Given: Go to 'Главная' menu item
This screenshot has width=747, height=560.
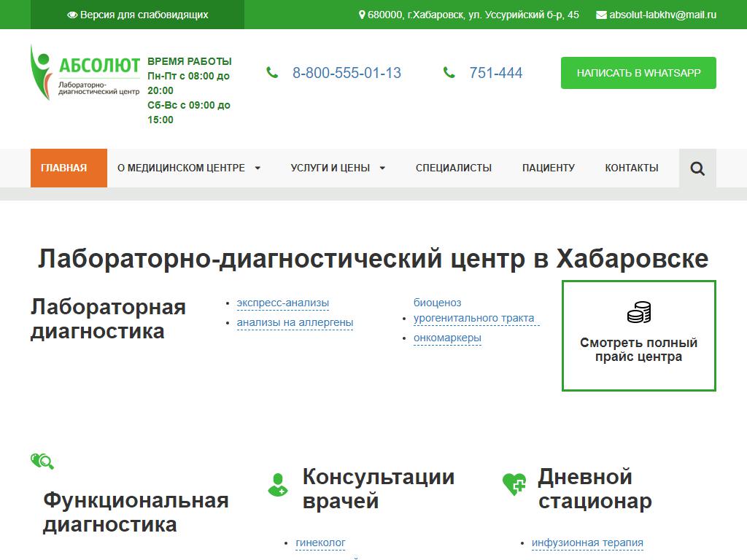Looking at the screenshot, I should 69,168.
